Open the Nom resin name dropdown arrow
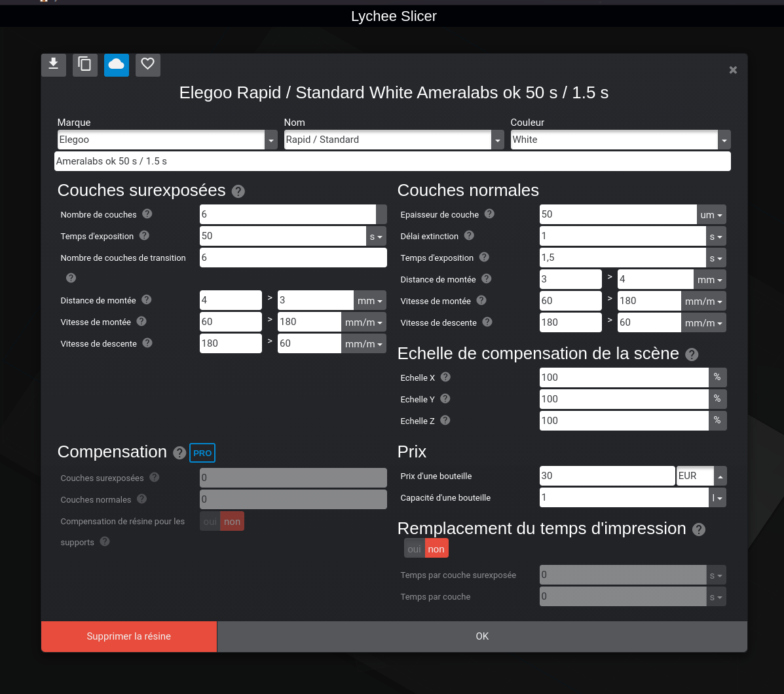Viewport: 784px width, 694px height. coord(498,140)
